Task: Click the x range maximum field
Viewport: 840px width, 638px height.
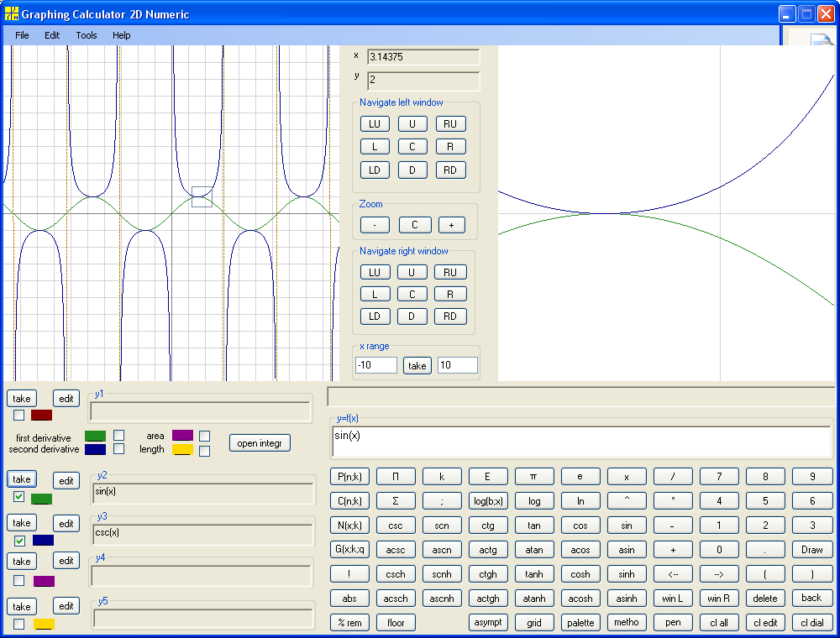Action: click(458, 365)
